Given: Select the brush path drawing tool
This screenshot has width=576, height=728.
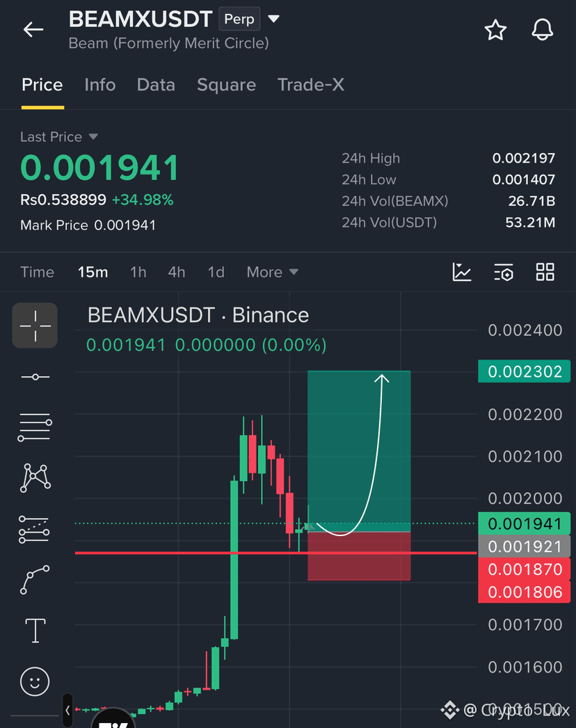Looking at the screenshot, I should point(35,580).
